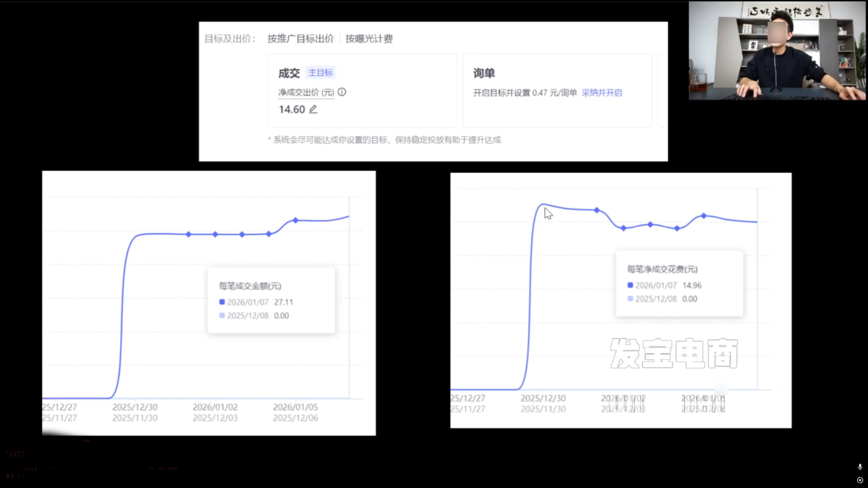Click the highest diamond marker on the left chart
Viewport: 868px width, 488px height.
coord(296,220)
